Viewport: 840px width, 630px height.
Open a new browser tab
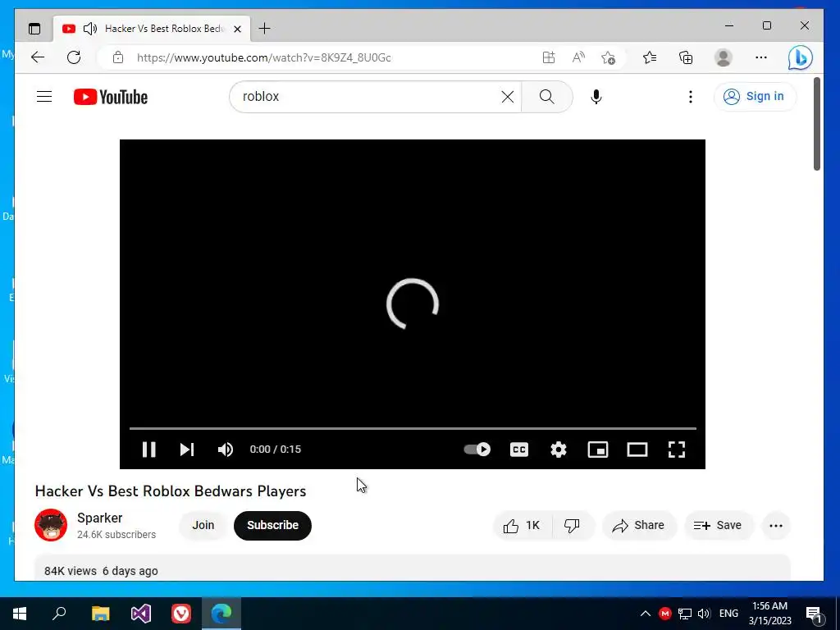click(265, 29)
